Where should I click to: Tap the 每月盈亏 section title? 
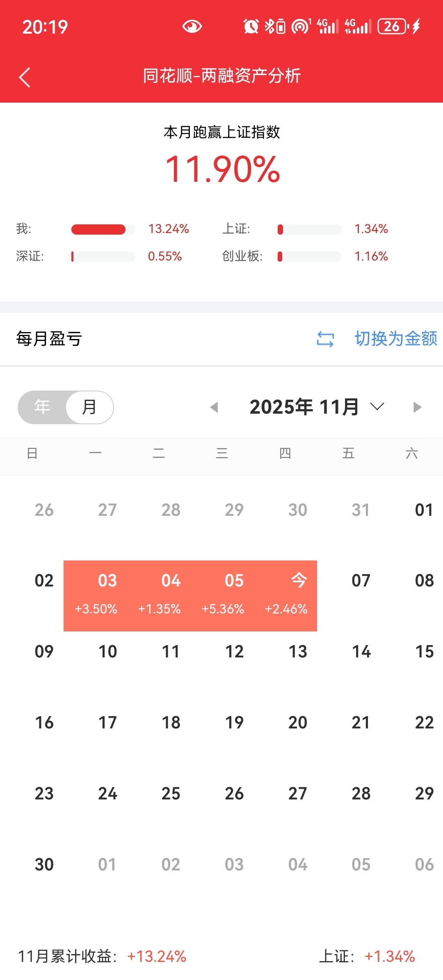pos(49,339)
